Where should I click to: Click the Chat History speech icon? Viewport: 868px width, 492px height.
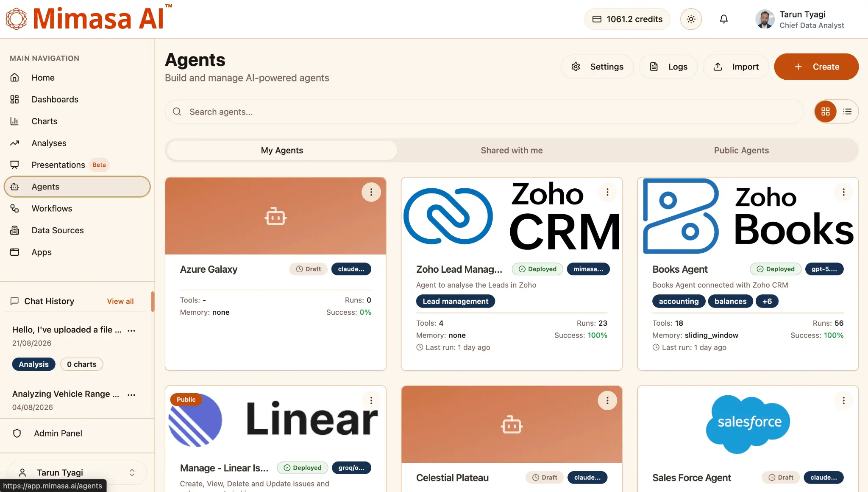(14, 301)
